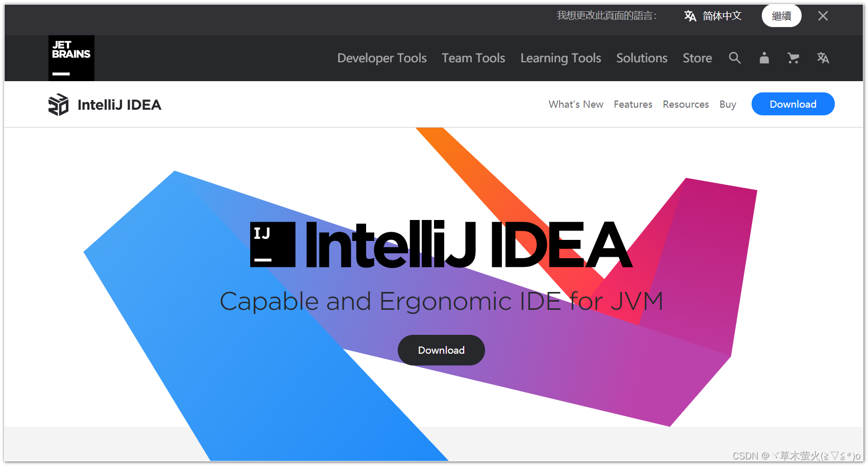Click the IntelliJ IDEA logo icon
Image resolution: width=868 pixels, height=466 pixels.
(x=58, y=104)
